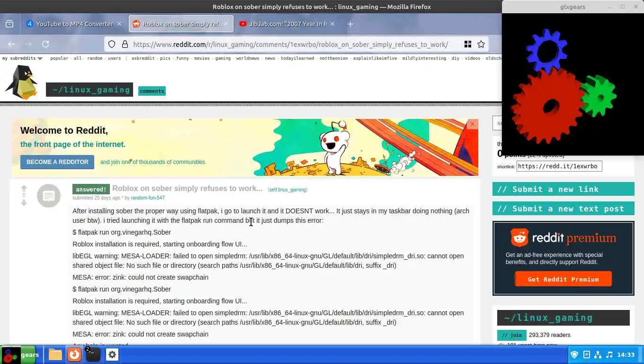Dismiss the Welcome to Reddit banner
This screenshot has height=364, width=644.
pyautogui.click(x=472, y=124)
